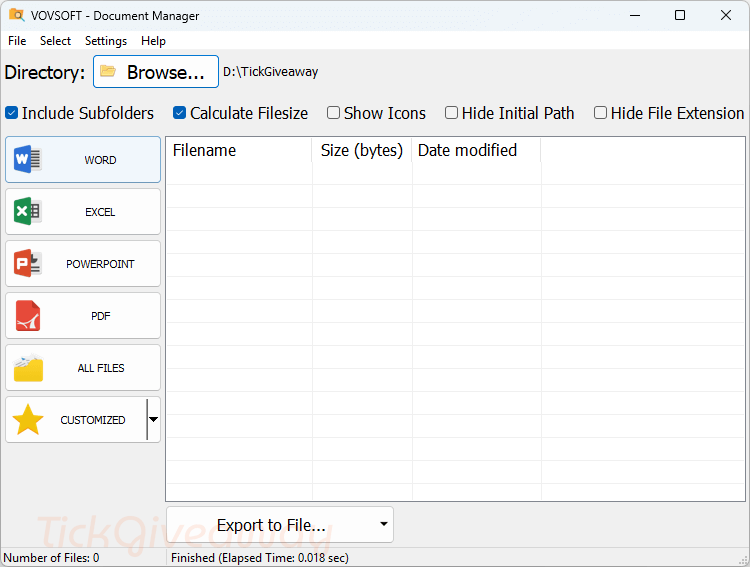The height and width of the screenshot is (567, 750).
Task: Check Hide File Extension option
Action: coord(600,113)
